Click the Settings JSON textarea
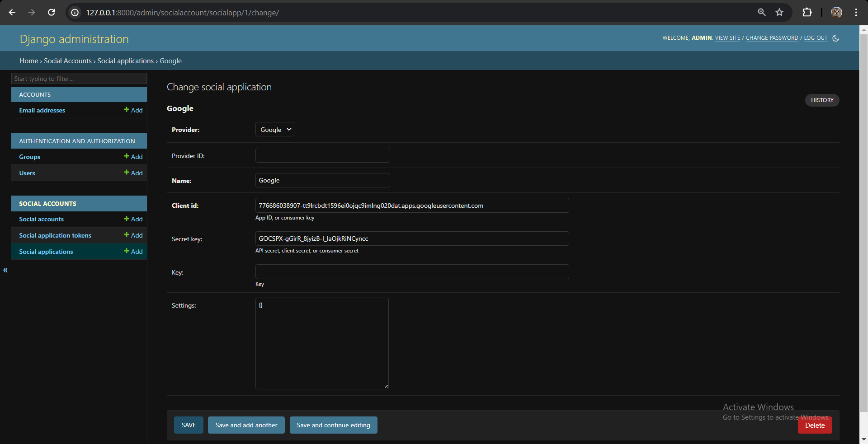The image size is (868, 444). (322, 343)
